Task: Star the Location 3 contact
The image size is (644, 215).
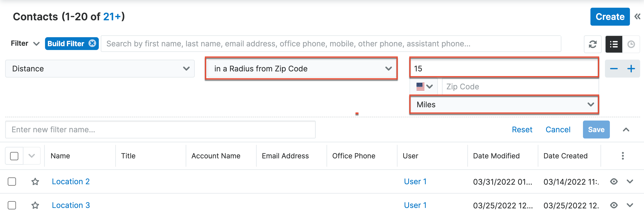Action: pos(35,205)
